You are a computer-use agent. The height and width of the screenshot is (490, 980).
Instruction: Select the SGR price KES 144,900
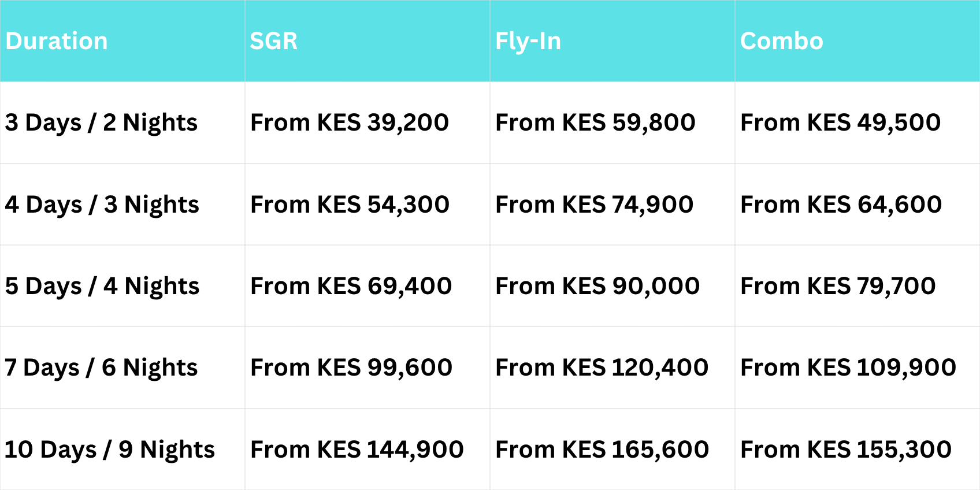pyautogui.click(x=357, y=450)
